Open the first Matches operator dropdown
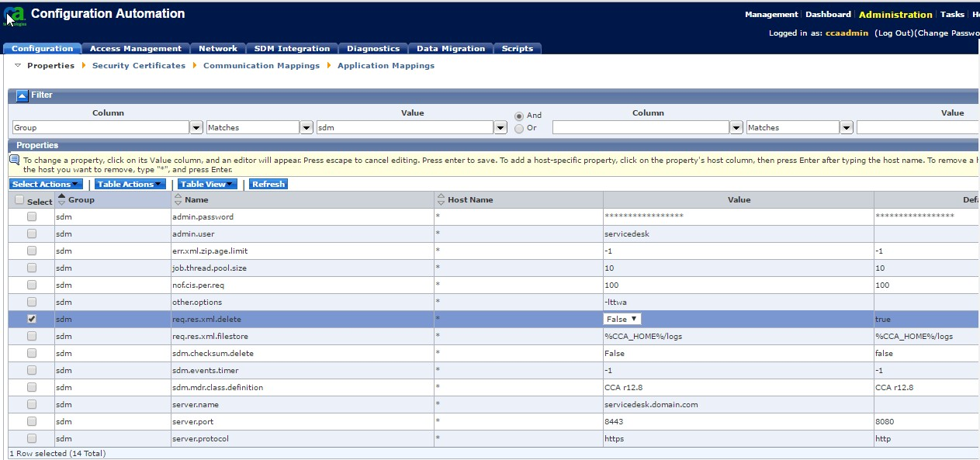980x460 pixels. pyautogui.click(x=306, y=128)
